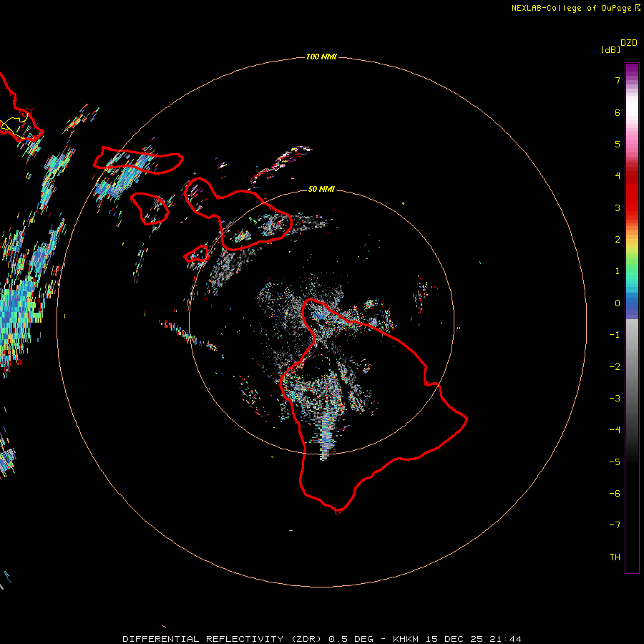Click the Differential Reflectivity KHKM caption text
This screenshot has width=644, height=644.
[322, 639]
